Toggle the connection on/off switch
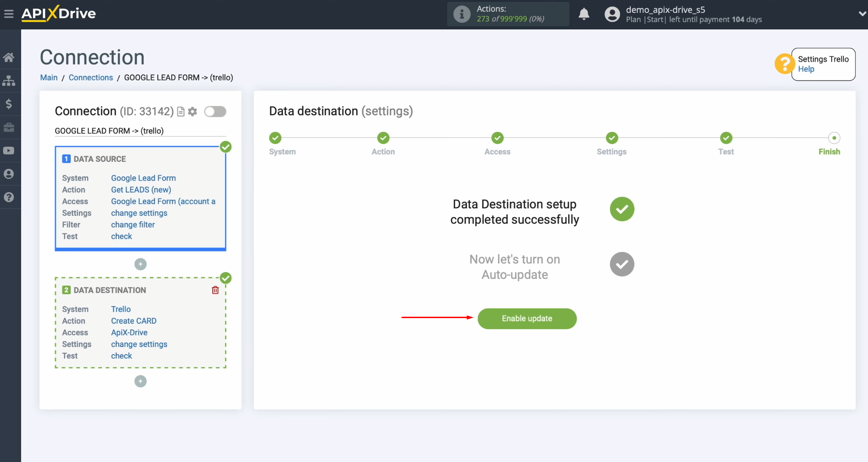This screenshot has width=868, height=462. (x=215, y=111)
